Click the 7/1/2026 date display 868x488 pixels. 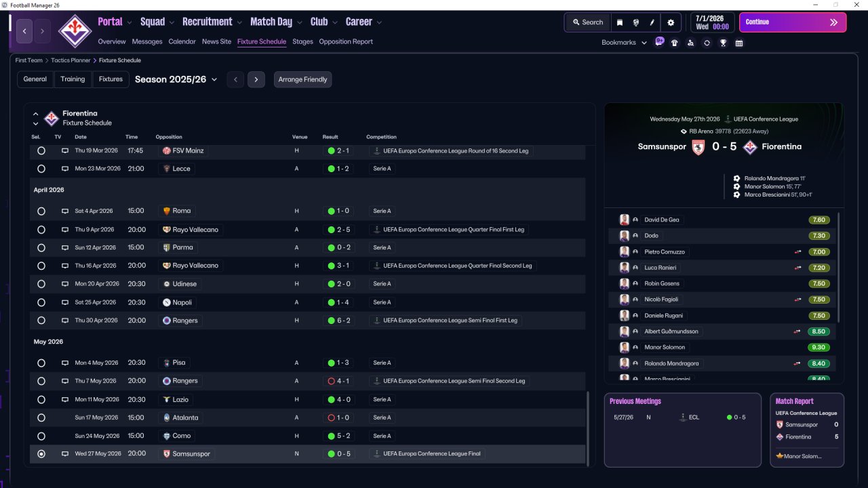[712, 22]
